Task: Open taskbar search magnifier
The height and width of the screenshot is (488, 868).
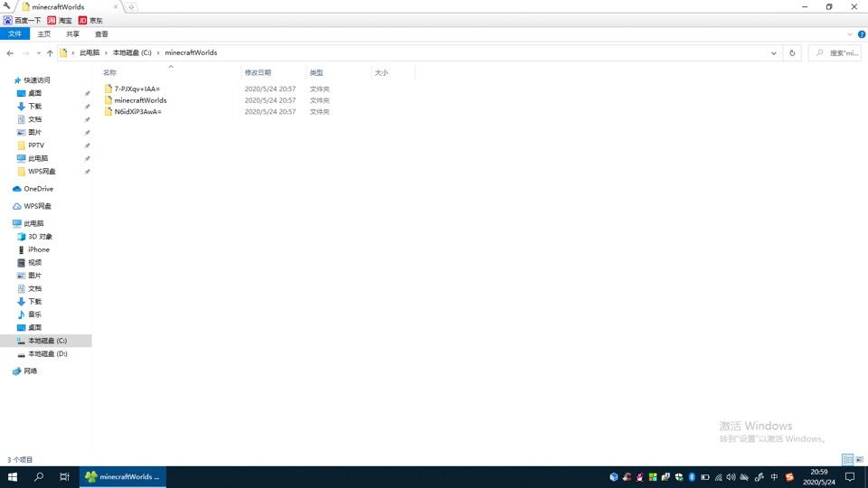Action: pyautogui.click(x=38, y=476)
